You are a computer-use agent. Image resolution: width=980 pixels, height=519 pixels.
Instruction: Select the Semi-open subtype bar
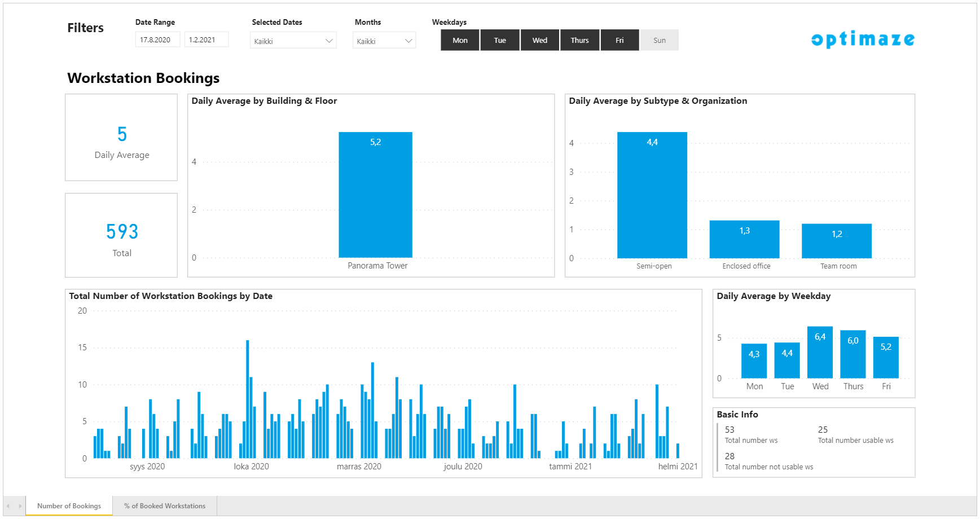coord(652,195)
